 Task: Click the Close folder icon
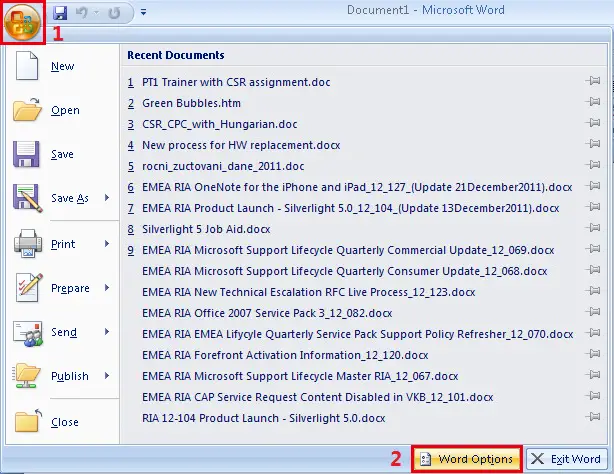28,420
